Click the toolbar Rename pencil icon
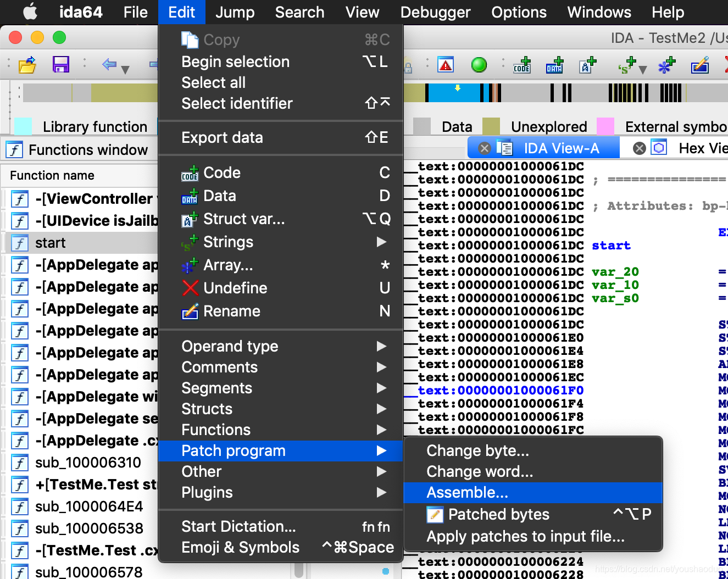The image size is (728, 579). pos(700,65)
